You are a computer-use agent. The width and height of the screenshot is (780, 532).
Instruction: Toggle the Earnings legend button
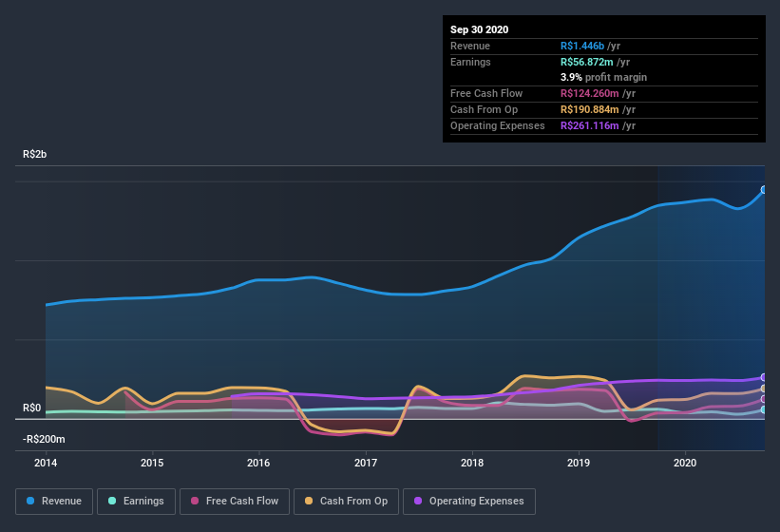[136, 502]
